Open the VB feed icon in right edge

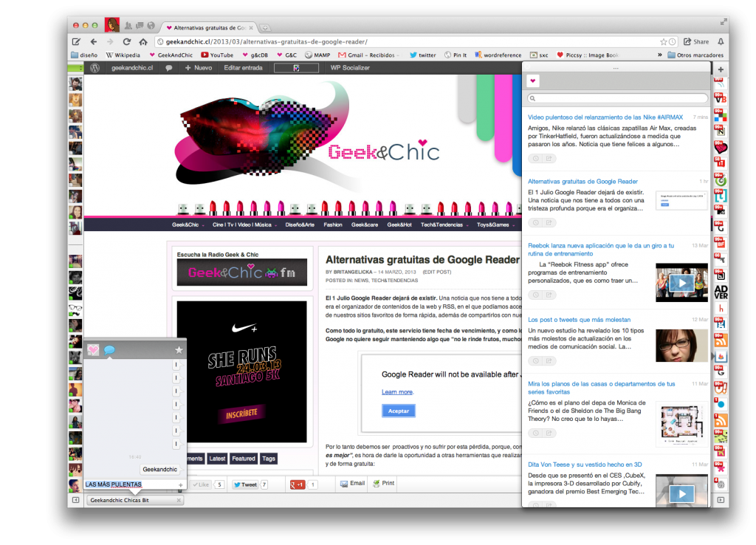point(721,98)
